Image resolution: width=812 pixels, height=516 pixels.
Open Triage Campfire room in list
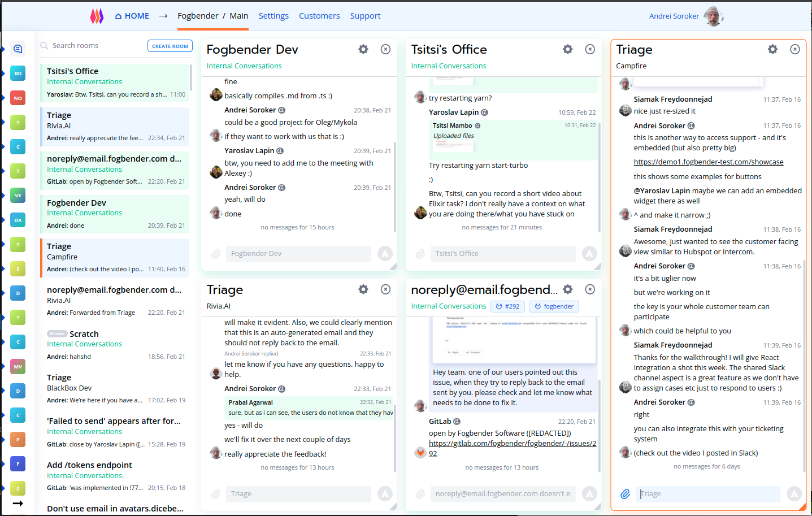[x=115, y=258]
